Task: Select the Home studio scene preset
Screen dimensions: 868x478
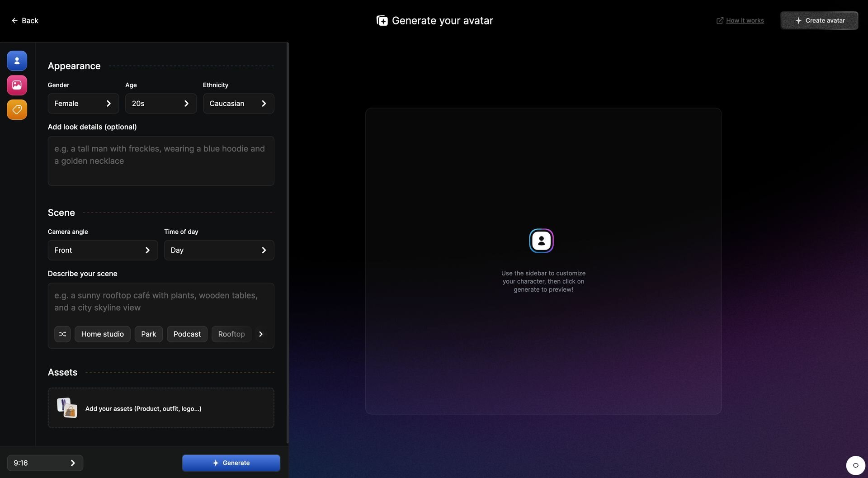Action: tap(102, 334)
